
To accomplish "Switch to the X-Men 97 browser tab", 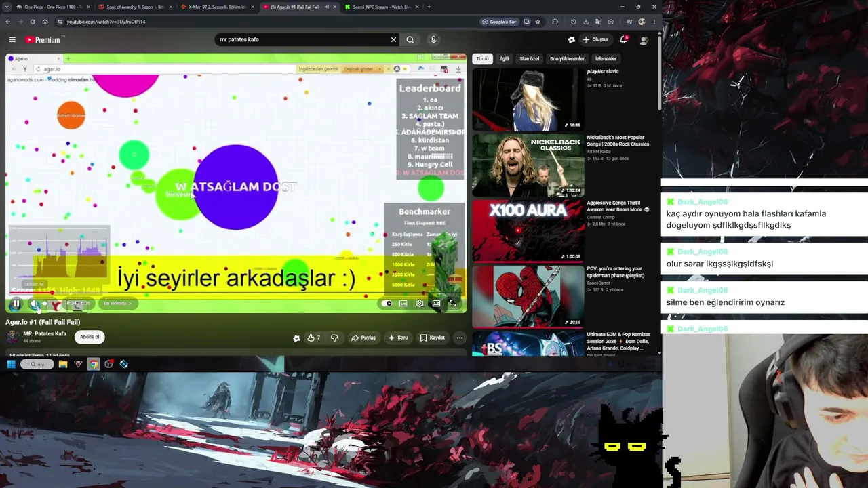I will pos(218,7).
